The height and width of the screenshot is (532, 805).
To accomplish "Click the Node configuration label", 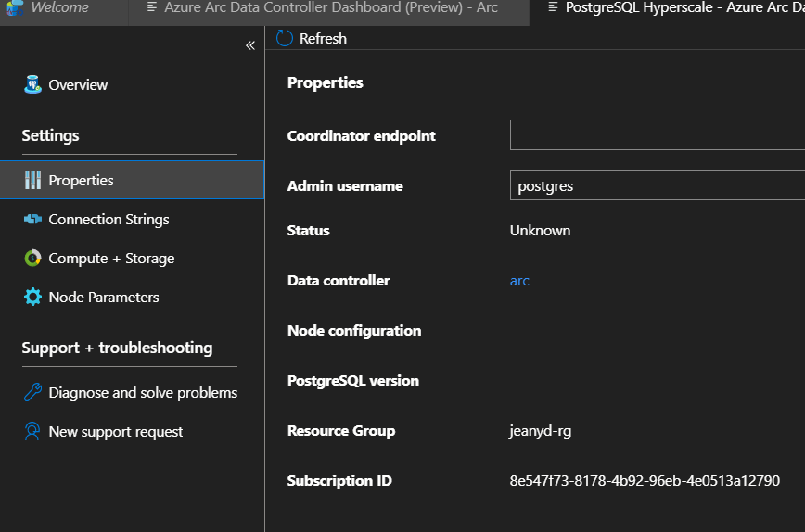I will [x=354, y=331].
